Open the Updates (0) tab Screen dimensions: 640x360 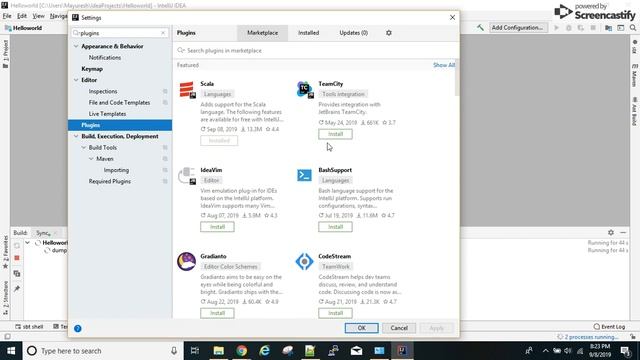tap(353, 33)
